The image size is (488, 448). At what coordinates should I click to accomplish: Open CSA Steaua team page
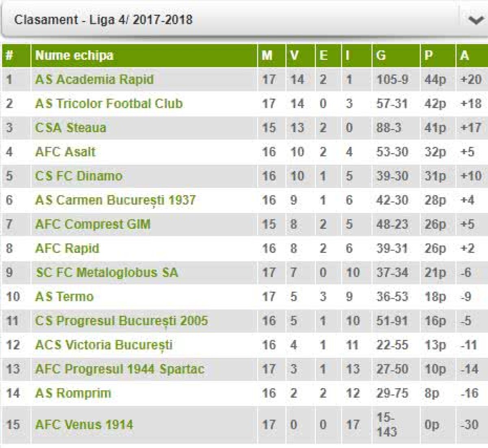tap(70, 128)
